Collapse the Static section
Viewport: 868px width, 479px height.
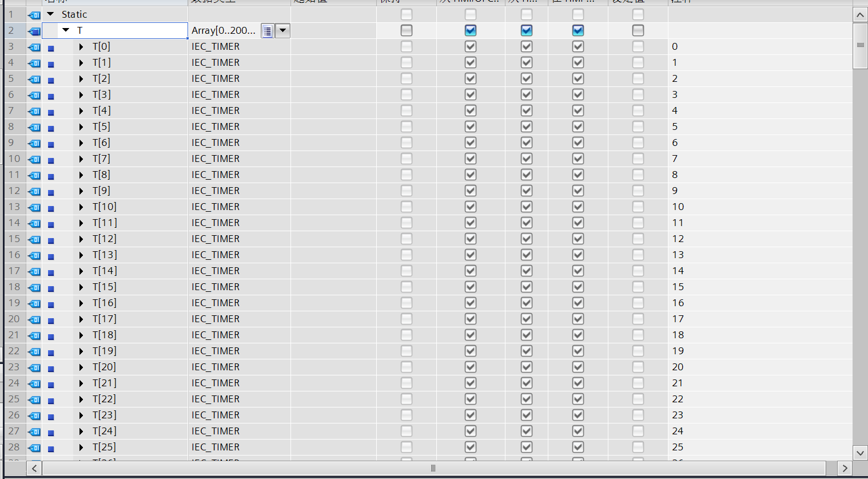pyautogui.click(x=50, y=14)
